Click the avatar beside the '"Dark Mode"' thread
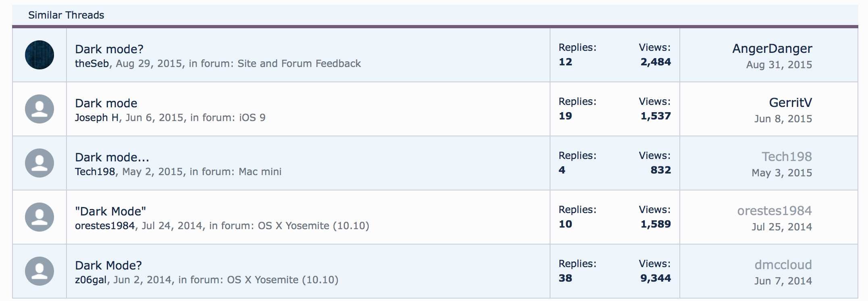Image resolution: width=868 pixels, height=301 pixels. coord(39,217)
